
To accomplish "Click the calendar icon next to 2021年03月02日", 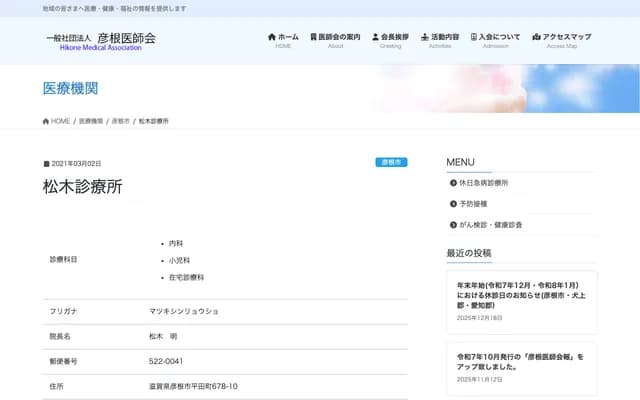I will [x=46, y=163].
